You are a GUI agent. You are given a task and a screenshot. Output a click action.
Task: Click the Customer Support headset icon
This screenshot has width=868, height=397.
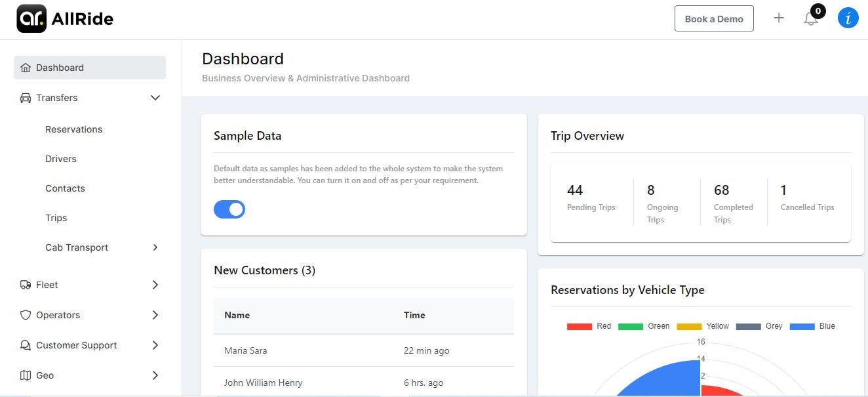click(x=26, y=345)
